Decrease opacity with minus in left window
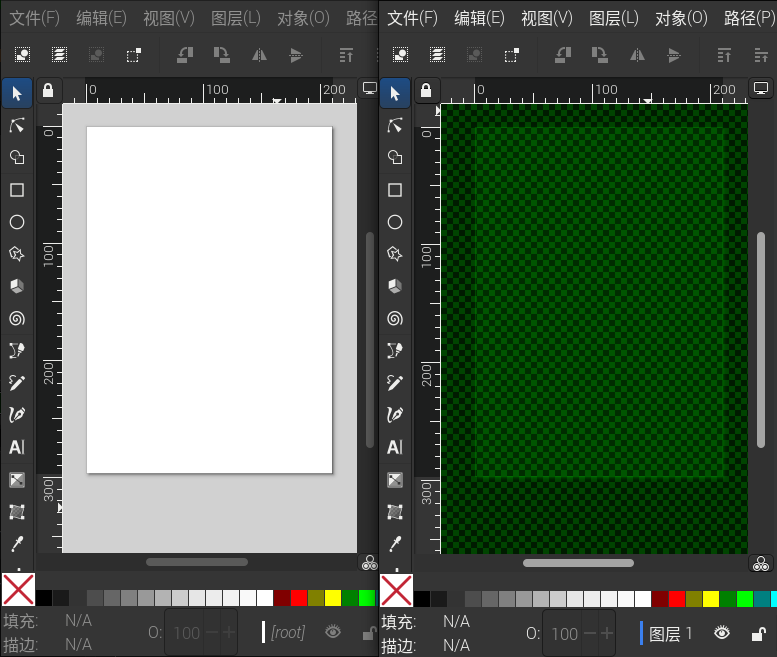This screenshot has height=657, width=777. pyautogui.click(x=212, y=633)
